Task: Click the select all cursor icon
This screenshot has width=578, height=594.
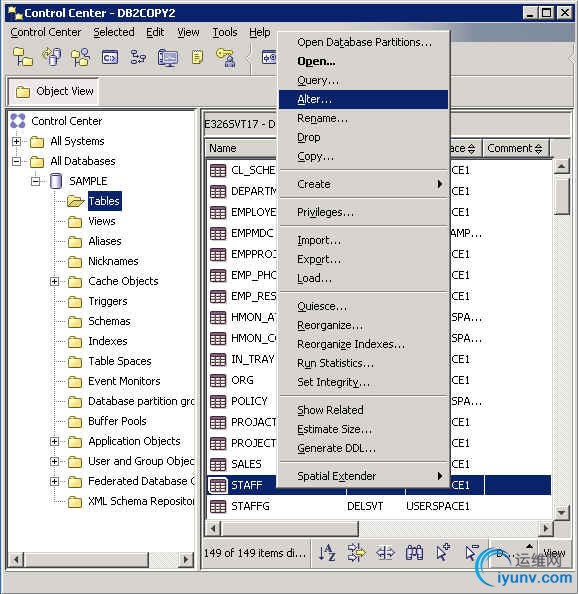Action: coord(442,552)
